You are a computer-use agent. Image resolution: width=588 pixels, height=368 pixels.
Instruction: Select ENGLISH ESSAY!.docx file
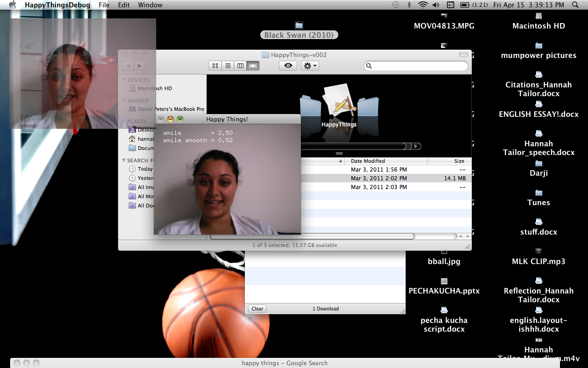pos(539,110)
